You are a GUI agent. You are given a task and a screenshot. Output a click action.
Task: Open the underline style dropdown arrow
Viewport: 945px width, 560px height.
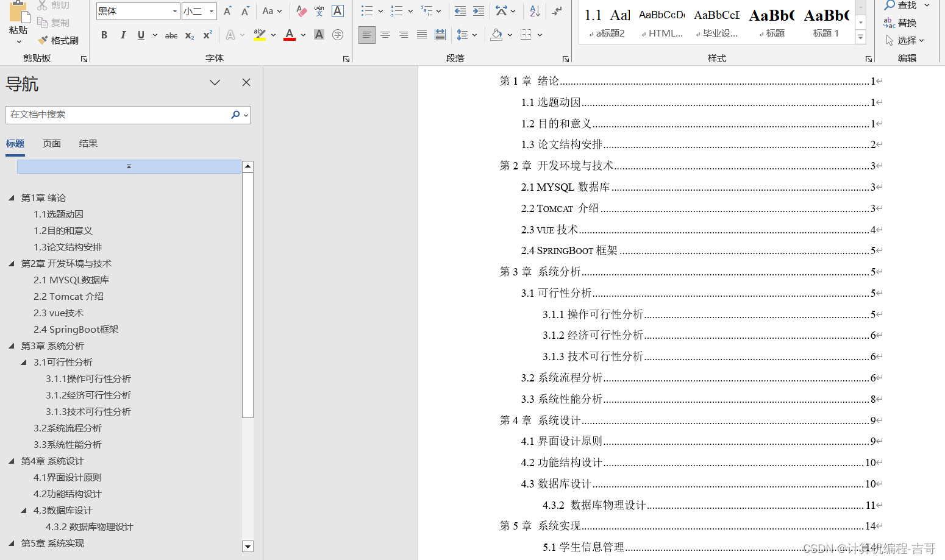pyautogui.click(x=155, y=35)
